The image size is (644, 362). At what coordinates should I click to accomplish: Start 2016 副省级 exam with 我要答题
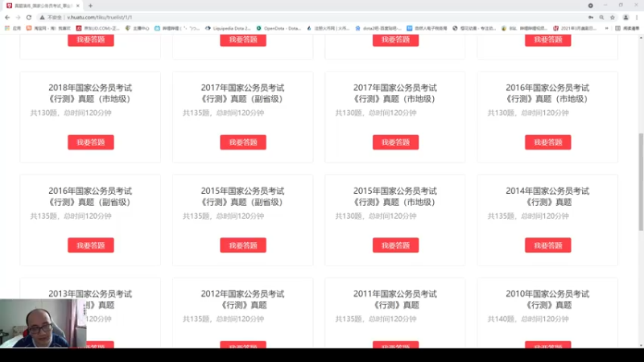point(91,245)
